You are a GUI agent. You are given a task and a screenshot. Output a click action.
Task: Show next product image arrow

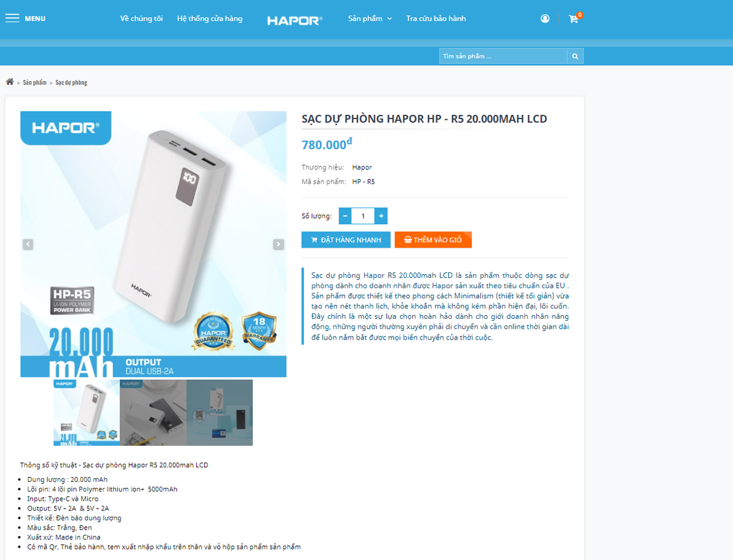[279, 244]
